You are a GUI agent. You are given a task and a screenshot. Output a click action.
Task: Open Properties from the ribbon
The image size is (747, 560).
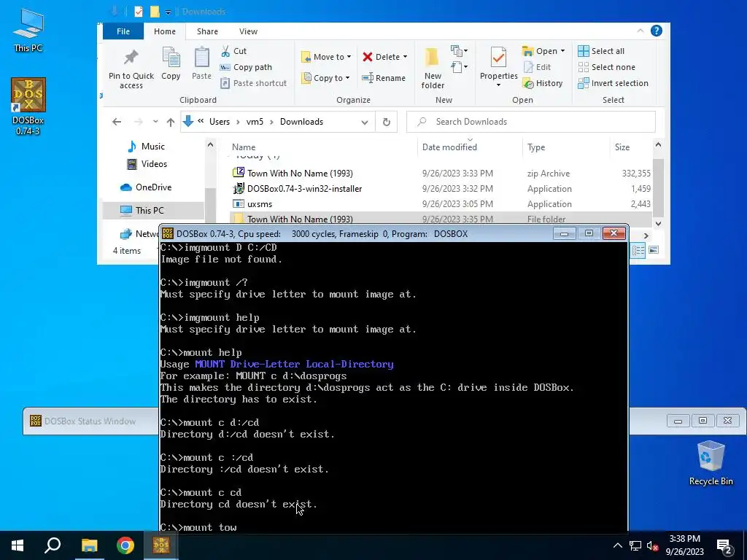498,66
